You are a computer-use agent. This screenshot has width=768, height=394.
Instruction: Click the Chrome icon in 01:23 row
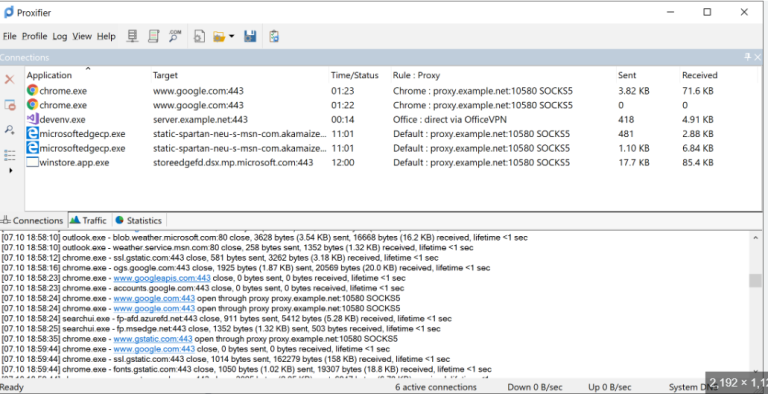coord(32,91)
